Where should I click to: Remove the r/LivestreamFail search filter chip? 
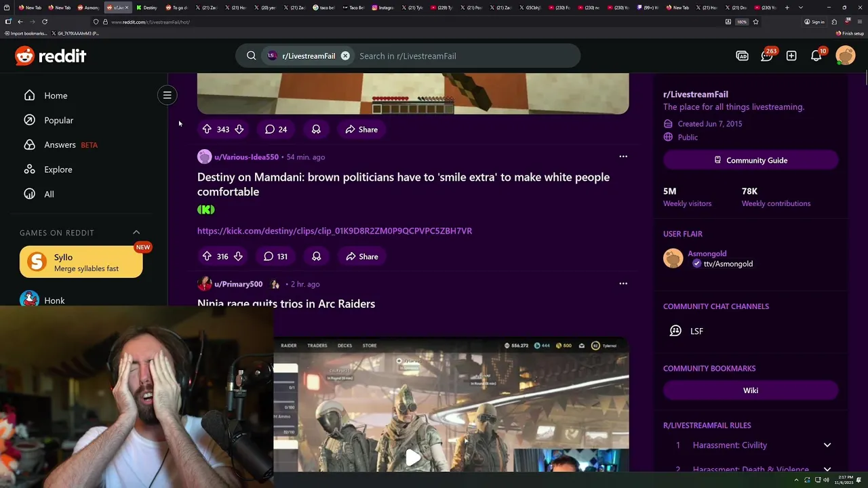pyautogui.click(x=345, y=56)
